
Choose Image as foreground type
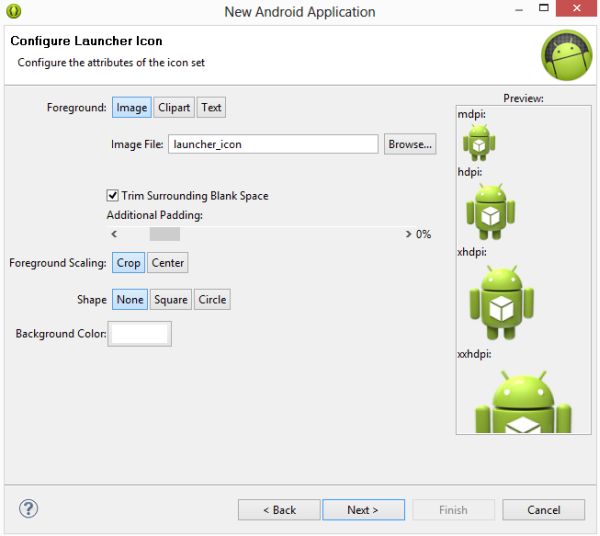[132, 108]
